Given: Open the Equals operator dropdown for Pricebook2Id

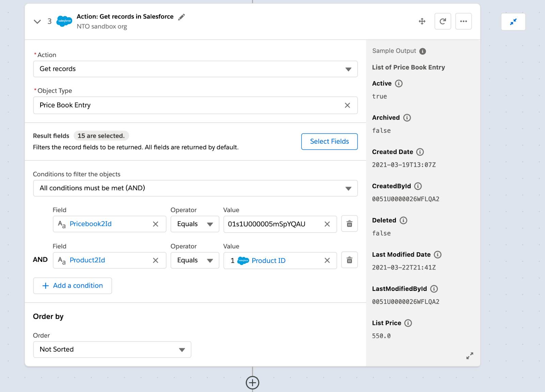Looking at the screenshot, I should pos(195,224).
